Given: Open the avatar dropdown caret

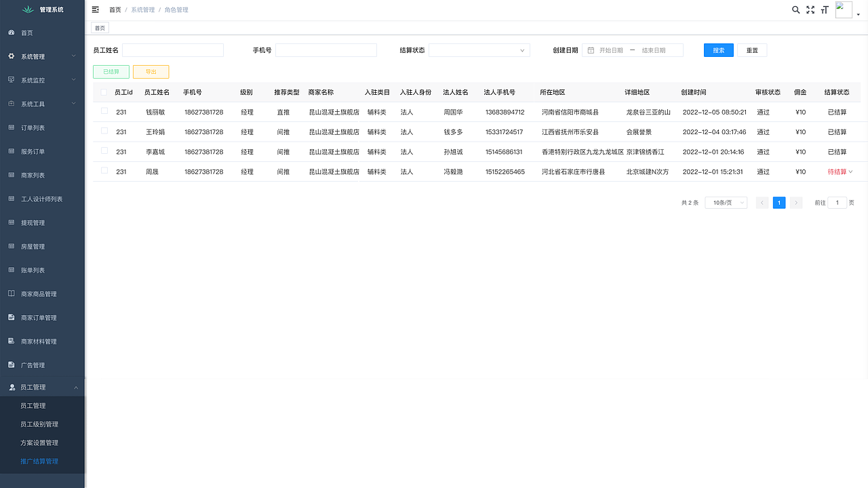Looking at the screenshot, I should pos(859,14).
